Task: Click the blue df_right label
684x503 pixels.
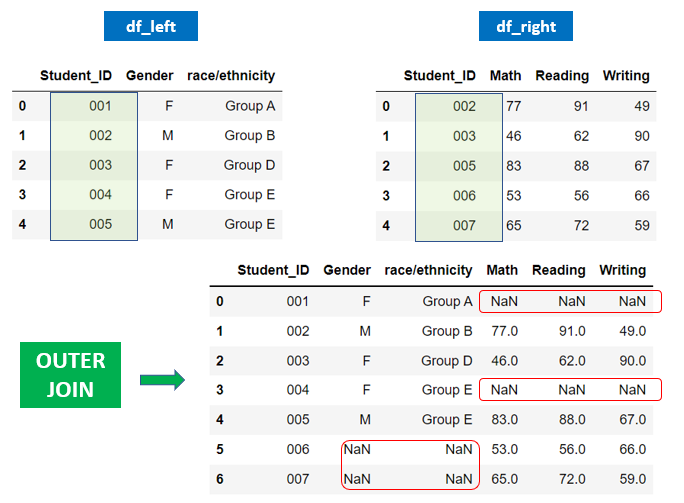Action: pos(526,26)
